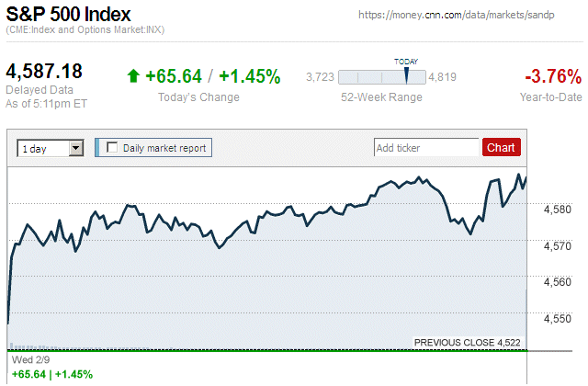The width and height of the screenshot is (588, 386).
Task: Click the Add ticker input field
Action: pyautogui.click(x=426, y=147)
